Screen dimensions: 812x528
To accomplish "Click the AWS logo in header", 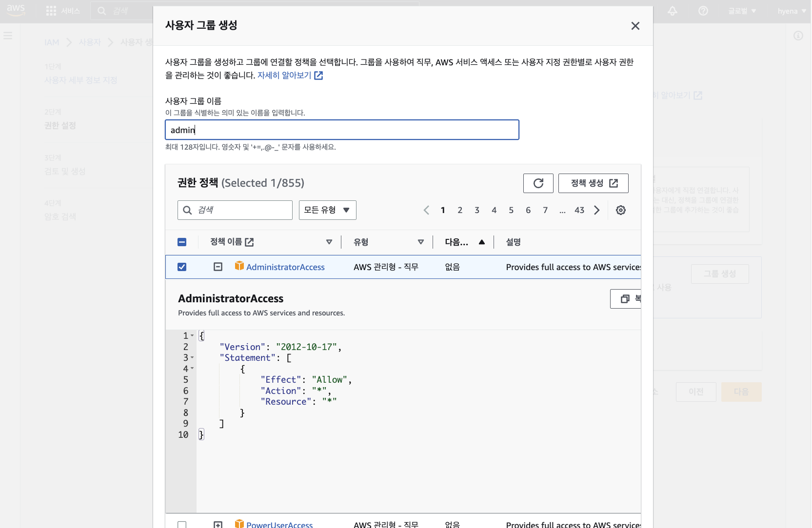I will 16,10.
